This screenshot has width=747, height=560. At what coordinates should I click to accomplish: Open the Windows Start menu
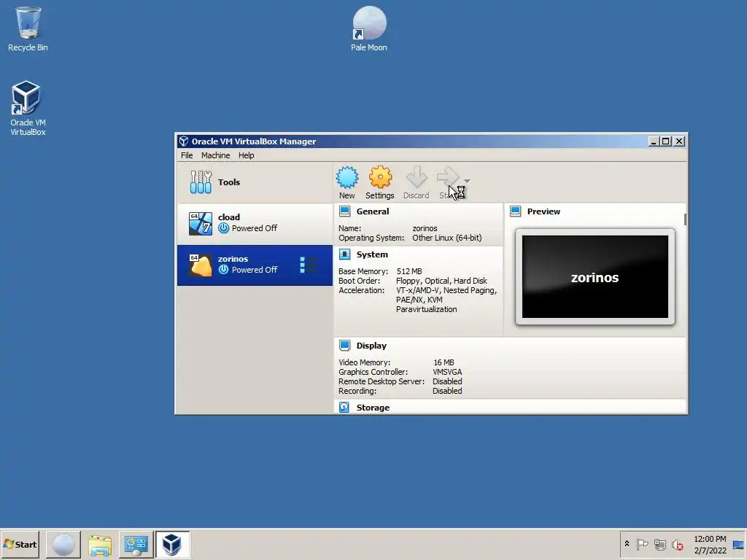(x=20, y=544)
